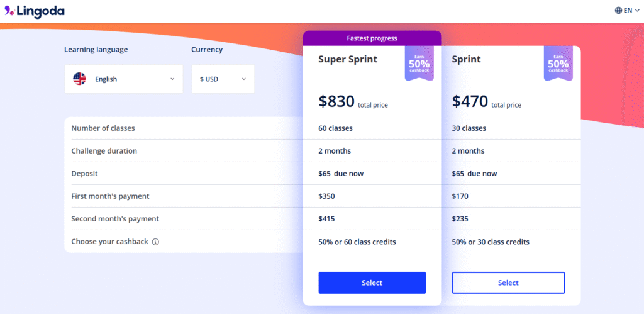Expand the English learning language dropdown
Viewport: 644px width, 314px height.
[x=124, y=79]
